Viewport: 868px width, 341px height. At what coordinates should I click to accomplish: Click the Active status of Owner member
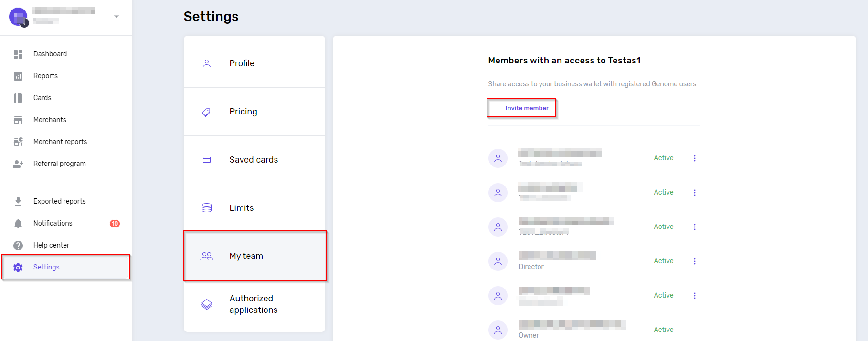click(664, 330)
